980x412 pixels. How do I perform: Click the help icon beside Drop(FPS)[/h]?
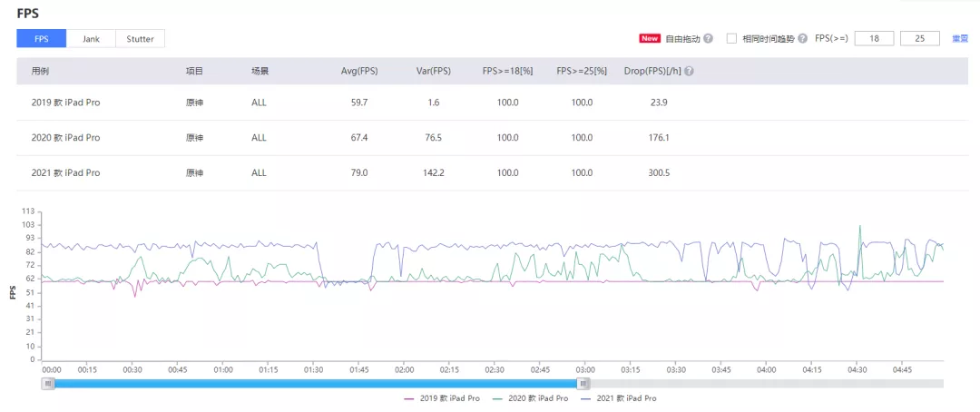[x=689, y=72]
